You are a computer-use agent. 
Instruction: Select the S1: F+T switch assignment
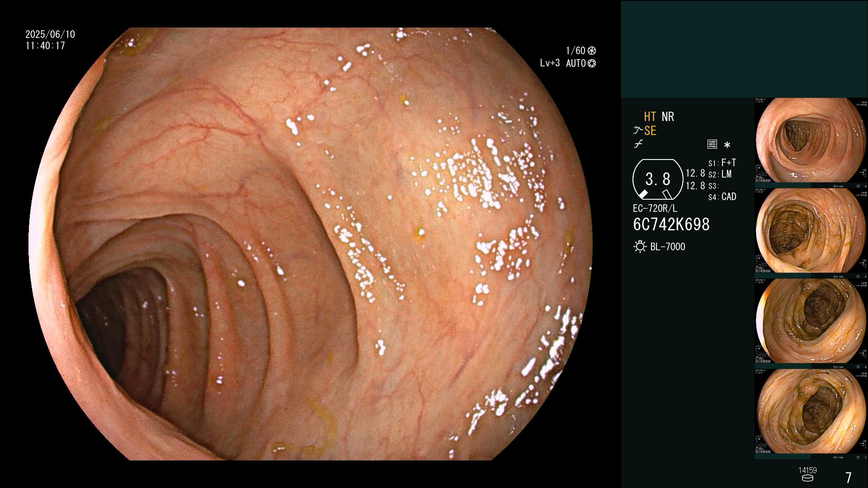coord(722,163)
